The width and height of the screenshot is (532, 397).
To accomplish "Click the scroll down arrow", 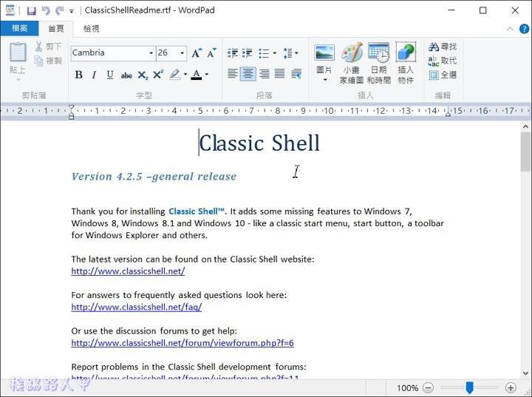I will [525, 373].
